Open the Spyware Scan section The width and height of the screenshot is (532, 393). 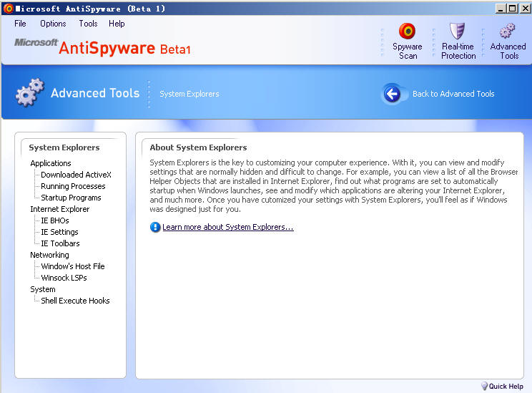(407, 42)
